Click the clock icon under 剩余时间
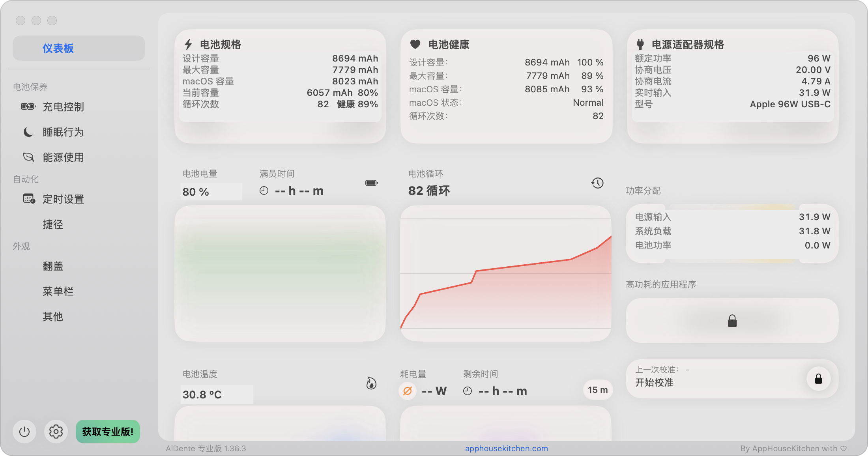This screenshot has width=868, height=456. 468,391
